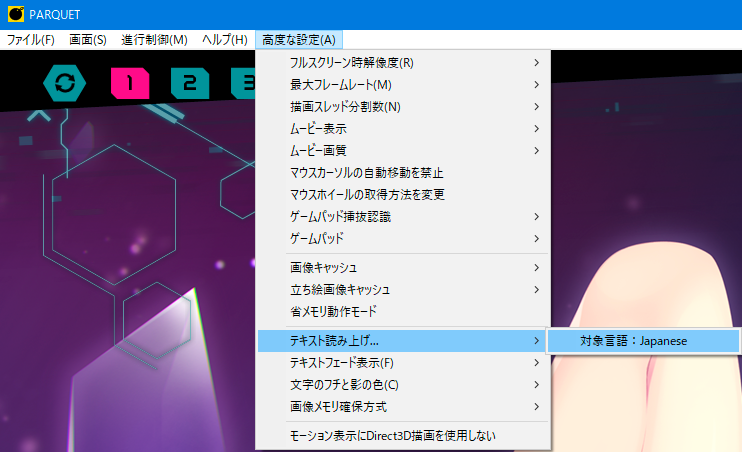Select the teal number 2 slot icon
The height and width of the screenshot is (452, 742).
click(x=189, y=83)
